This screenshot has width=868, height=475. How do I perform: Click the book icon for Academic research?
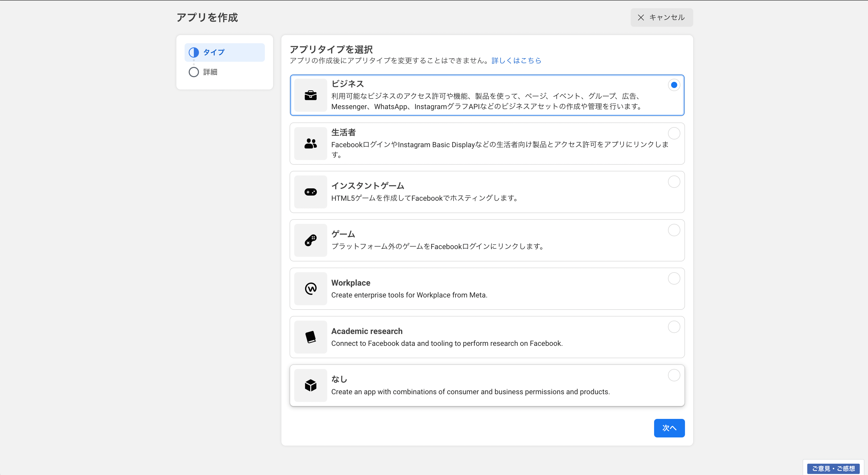(x=310, y=337)
